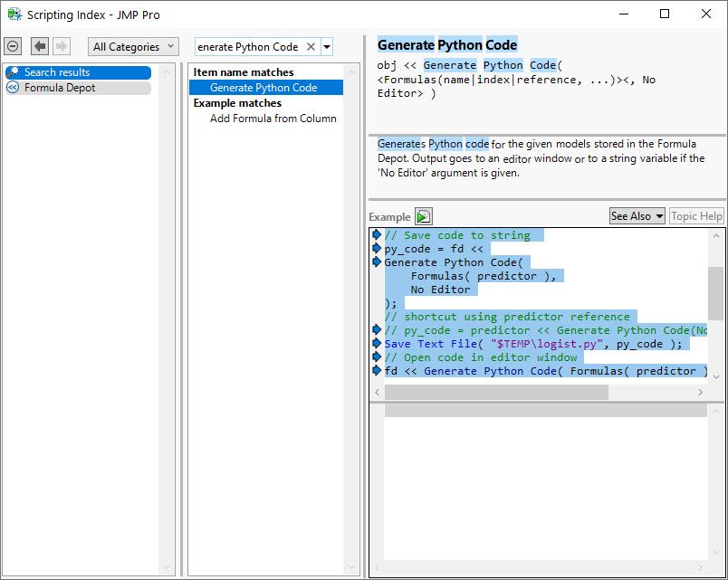The width and height of the screenshot is (728, 580).
Task: Click the arrow marker beside fd << Generate line
Action: [x=377, y=370]
